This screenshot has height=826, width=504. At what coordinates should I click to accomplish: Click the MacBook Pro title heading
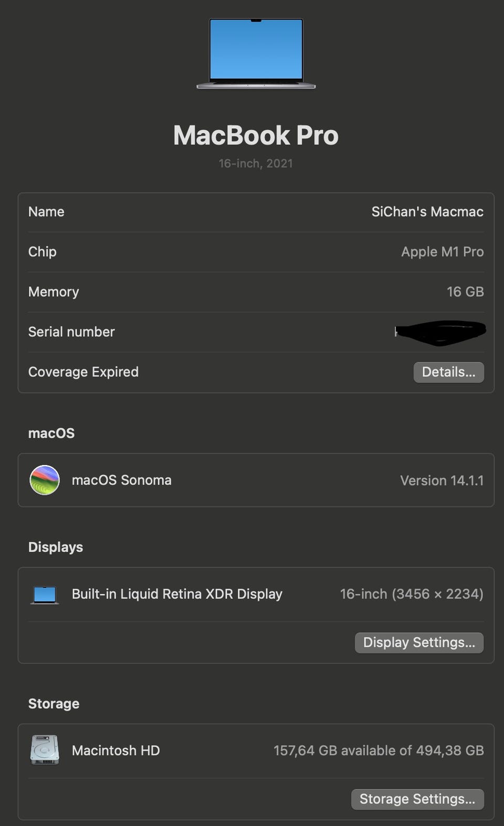click(x=256, y=136)
